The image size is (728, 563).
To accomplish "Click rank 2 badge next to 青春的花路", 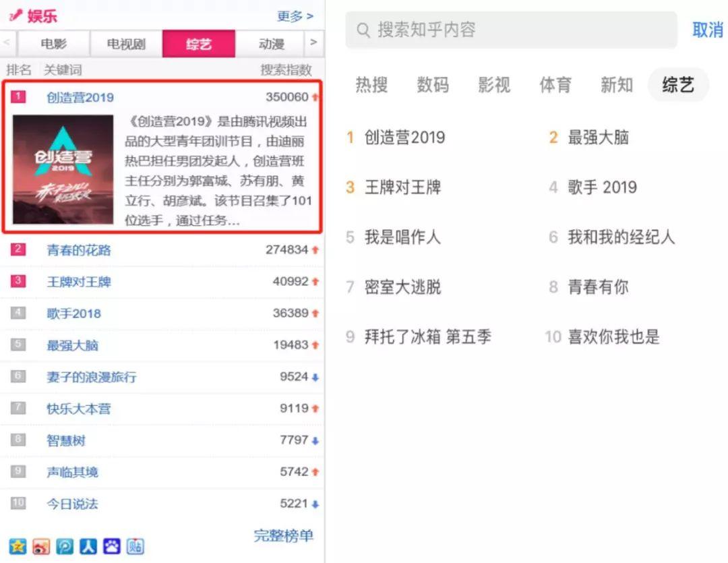I will coord(18,249).
